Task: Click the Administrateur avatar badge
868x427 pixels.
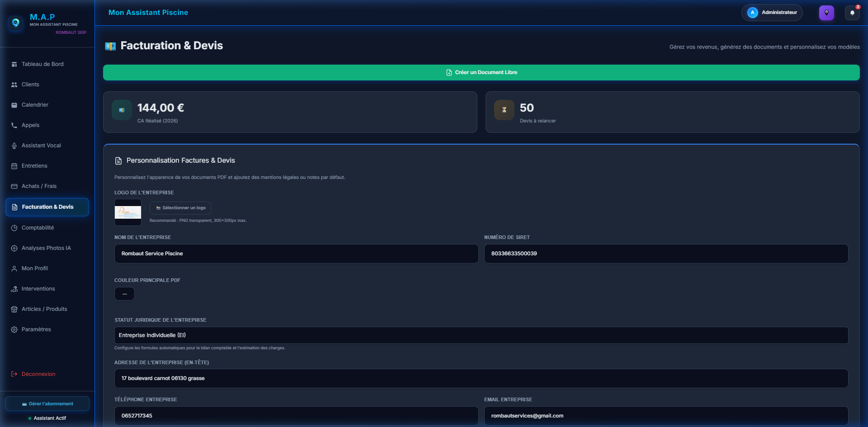Action: coord(752,13)
